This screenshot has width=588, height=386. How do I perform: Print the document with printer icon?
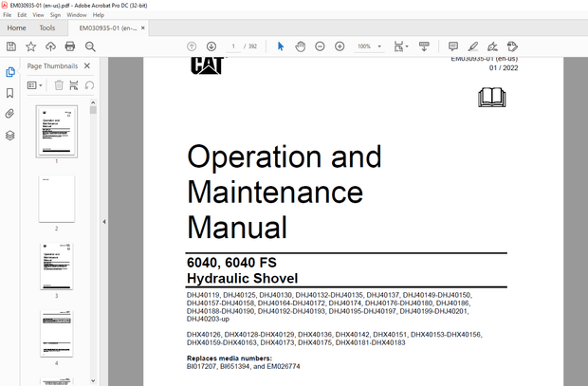70,46
